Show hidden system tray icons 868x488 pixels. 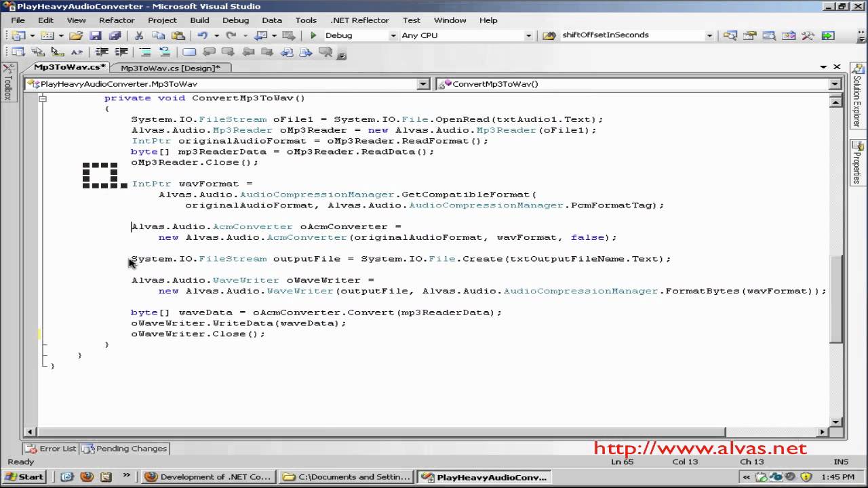(746, 476)
